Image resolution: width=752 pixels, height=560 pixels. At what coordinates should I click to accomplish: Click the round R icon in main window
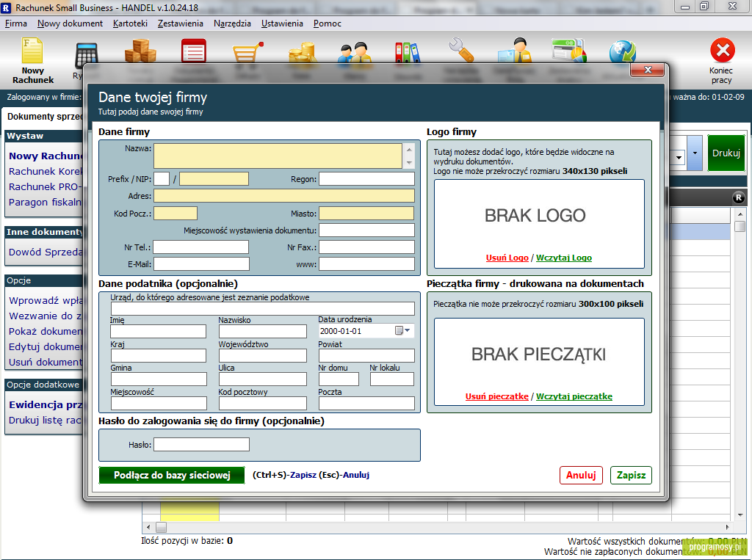click(739, 197)
